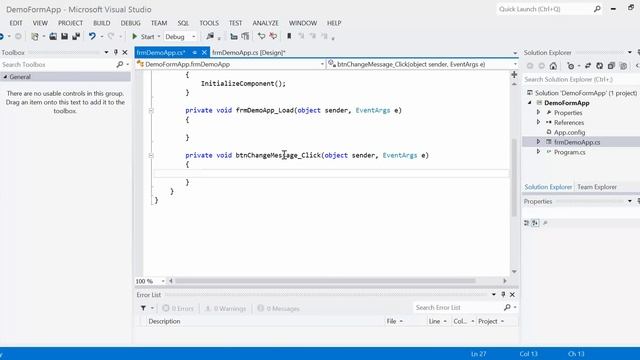Toggle auto-hide pin on Error List
Screen dimensions: 640x360
(x=503, y=295)
